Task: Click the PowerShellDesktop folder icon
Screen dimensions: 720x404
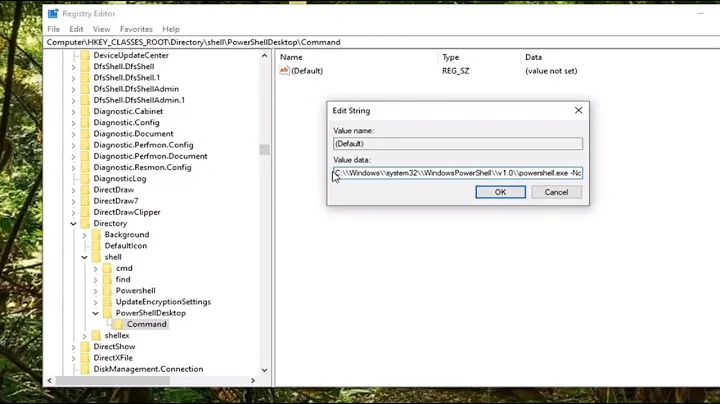Action: [108, 313]
